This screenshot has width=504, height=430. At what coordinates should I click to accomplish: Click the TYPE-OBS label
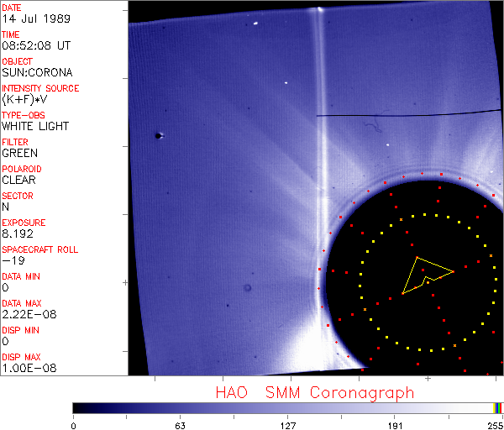point(24,115)
